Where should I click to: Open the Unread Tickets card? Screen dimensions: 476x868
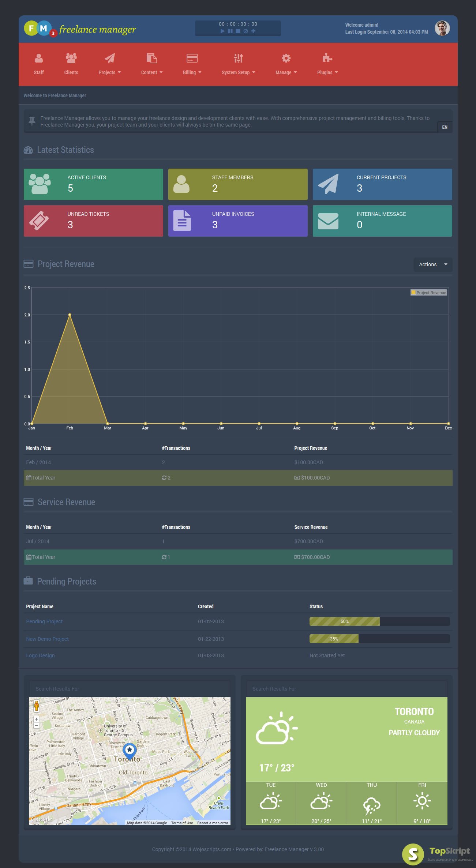point(93,221)
